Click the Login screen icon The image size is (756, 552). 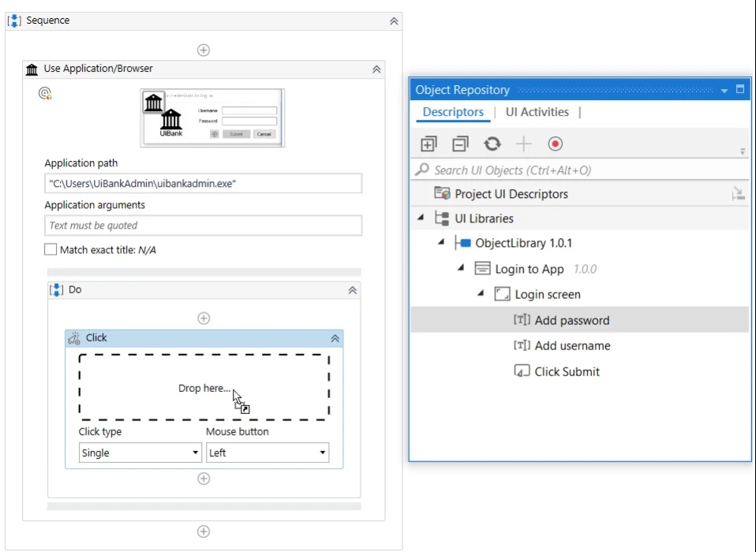[x=502, y=294]
